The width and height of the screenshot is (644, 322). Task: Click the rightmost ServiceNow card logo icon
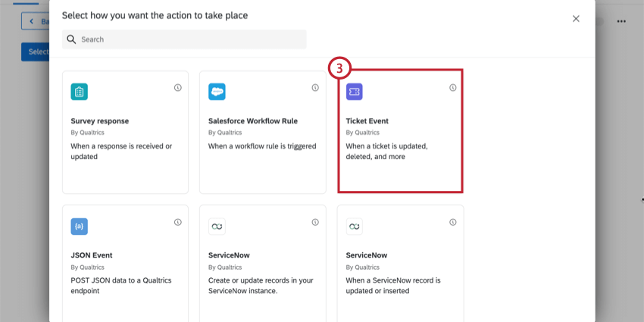[x=355, y=227]
